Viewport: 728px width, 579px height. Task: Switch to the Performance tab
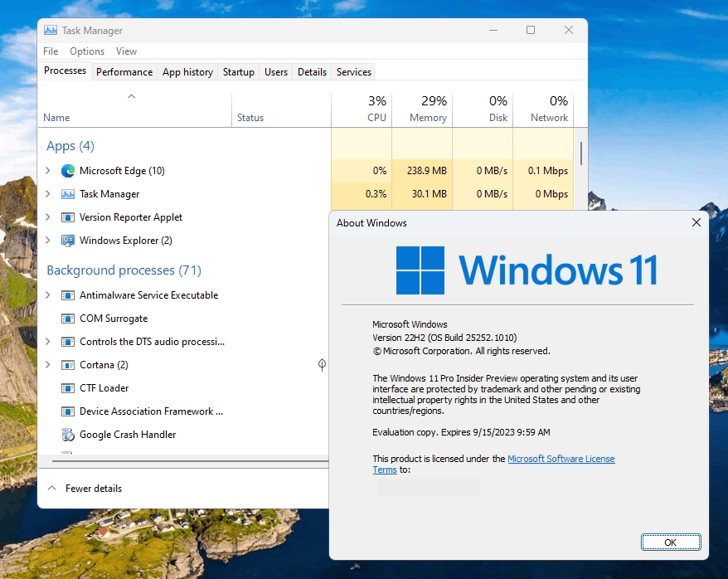pyautogui.click(x=124, y=72)
